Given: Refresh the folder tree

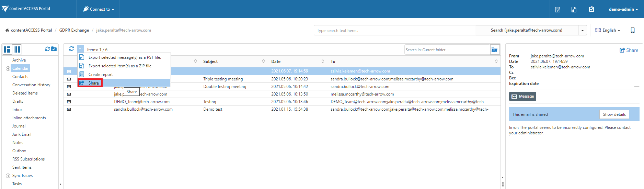Looking at the screenshot, I should [47, 49].
